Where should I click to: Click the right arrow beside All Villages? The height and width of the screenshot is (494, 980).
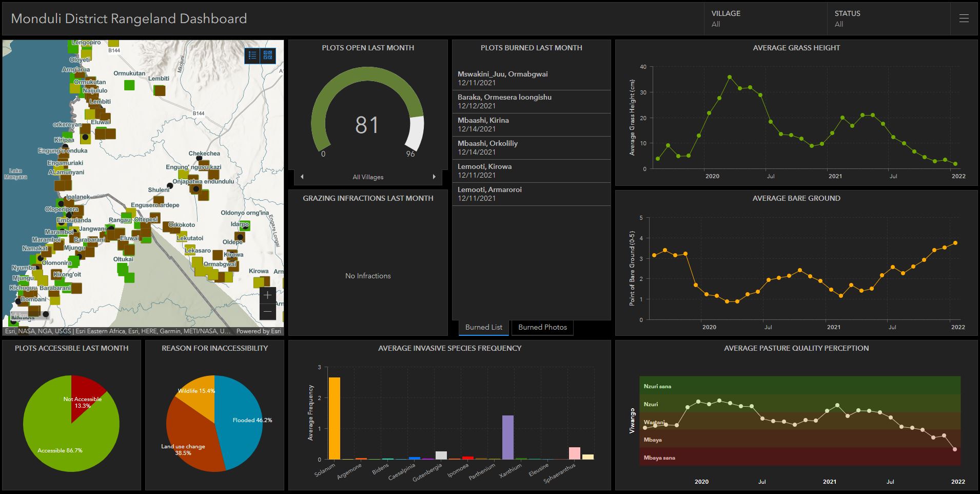[x=435, y=177]
